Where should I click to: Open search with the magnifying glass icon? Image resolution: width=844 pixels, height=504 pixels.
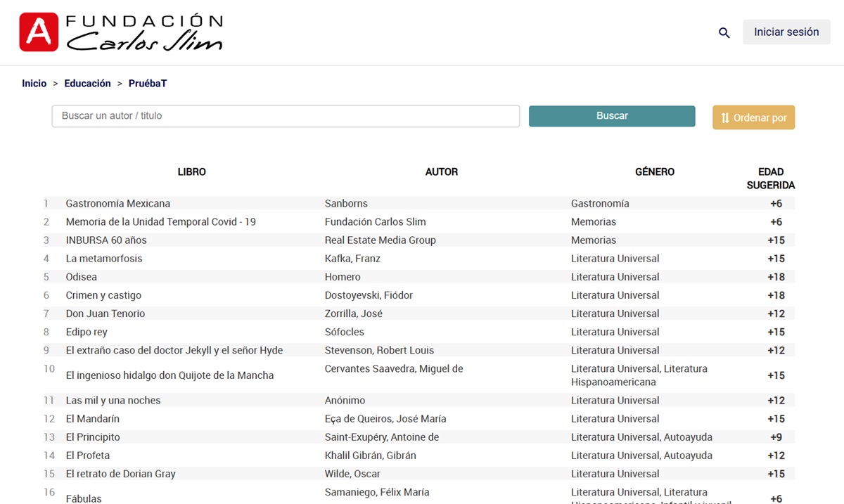point(724,32)
